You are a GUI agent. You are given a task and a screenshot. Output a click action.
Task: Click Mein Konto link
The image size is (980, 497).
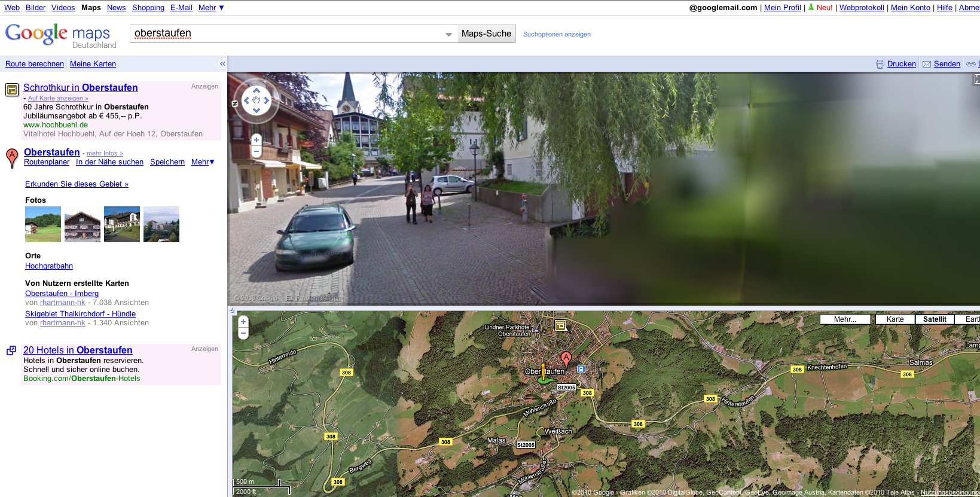911,8
